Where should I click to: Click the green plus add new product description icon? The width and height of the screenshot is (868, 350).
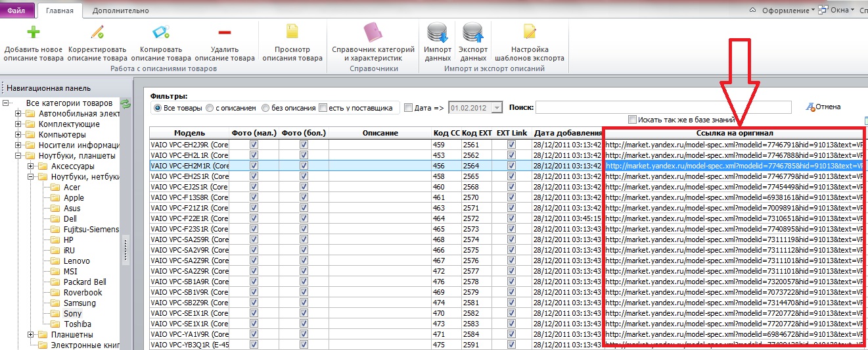tap(33, 32)
